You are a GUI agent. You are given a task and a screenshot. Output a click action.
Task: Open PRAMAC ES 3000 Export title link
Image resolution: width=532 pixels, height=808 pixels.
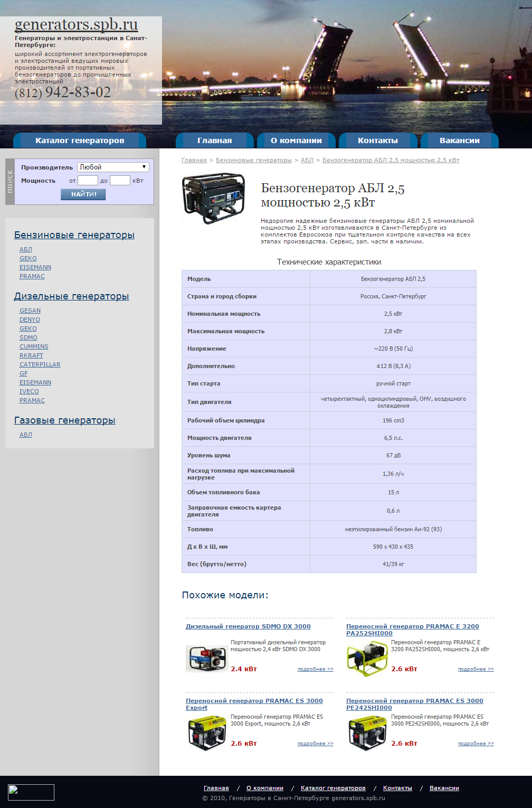click(x=254, y=704)
